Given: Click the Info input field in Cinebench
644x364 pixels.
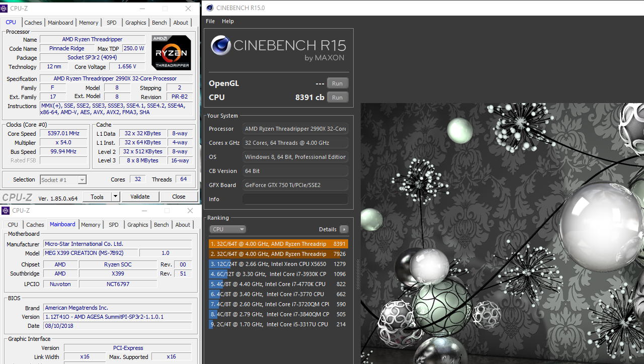Looking at the screenshot, I should point(295,199).
